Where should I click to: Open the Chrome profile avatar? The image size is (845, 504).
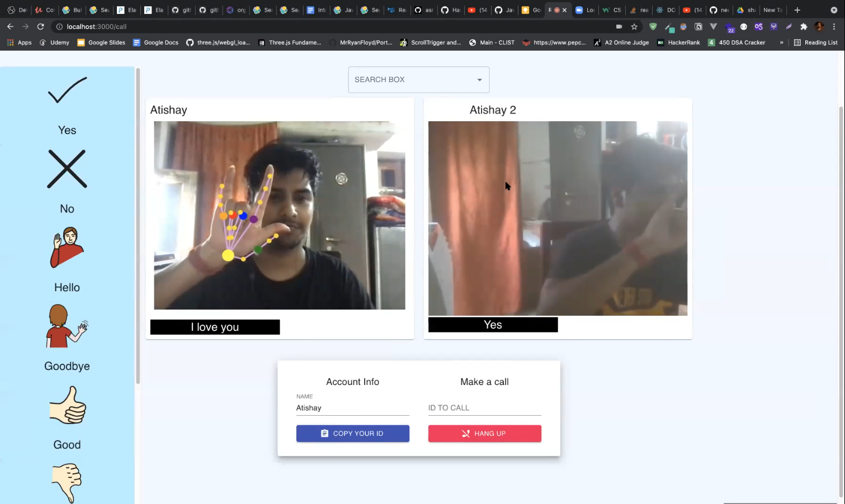pos(819,26)
